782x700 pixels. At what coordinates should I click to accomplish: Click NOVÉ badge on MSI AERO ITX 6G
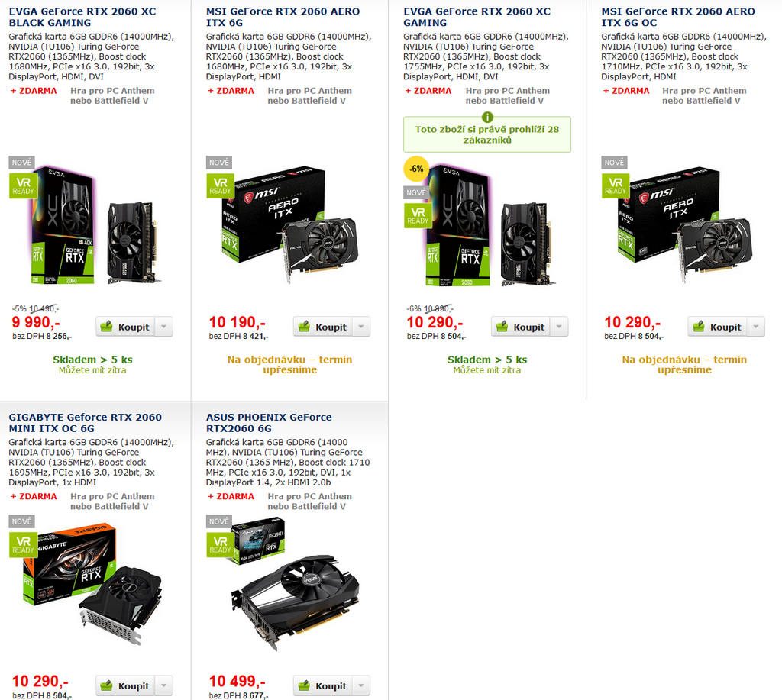tap(219, 162)
